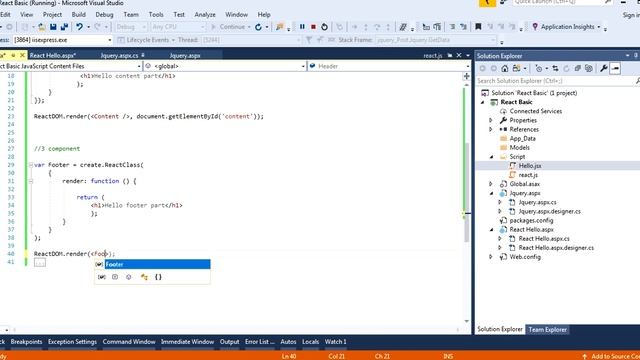Open the Application Insights dropdown arrow
This screenshot has width=640, height=360.
tap(599, 27)
